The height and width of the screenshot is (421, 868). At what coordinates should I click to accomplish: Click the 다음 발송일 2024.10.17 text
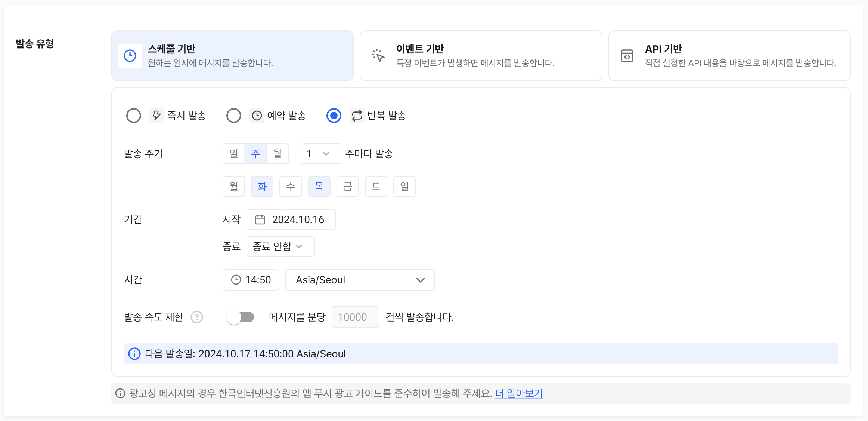click(245, 354)
